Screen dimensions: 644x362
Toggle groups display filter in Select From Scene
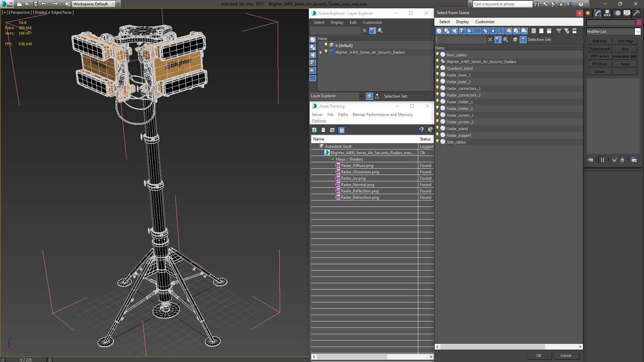point(485,31)
